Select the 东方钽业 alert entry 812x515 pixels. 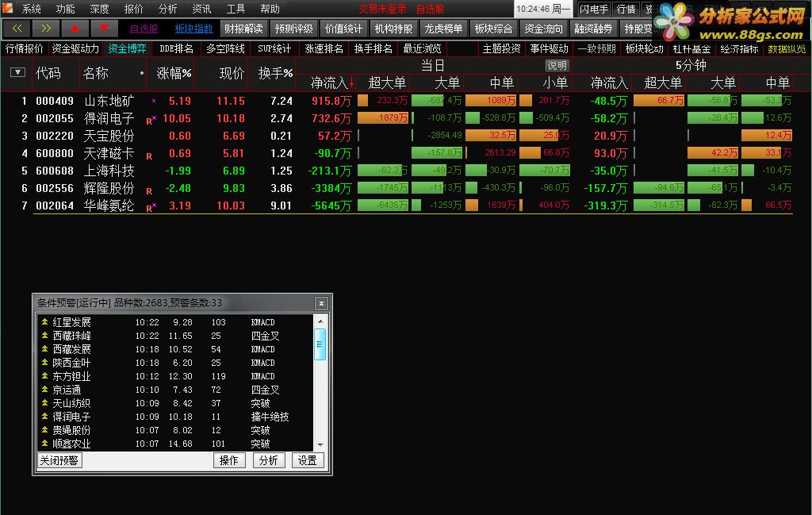tap(176, 376)
